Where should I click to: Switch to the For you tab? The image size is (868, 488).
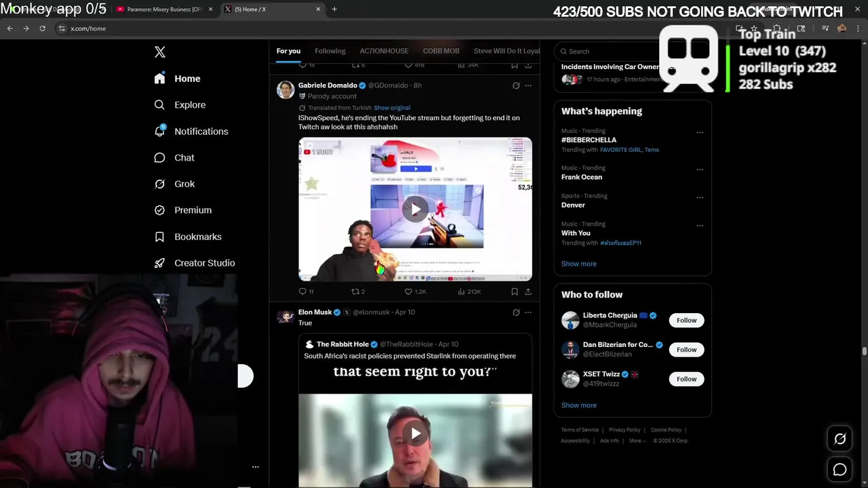coord(288,51)
